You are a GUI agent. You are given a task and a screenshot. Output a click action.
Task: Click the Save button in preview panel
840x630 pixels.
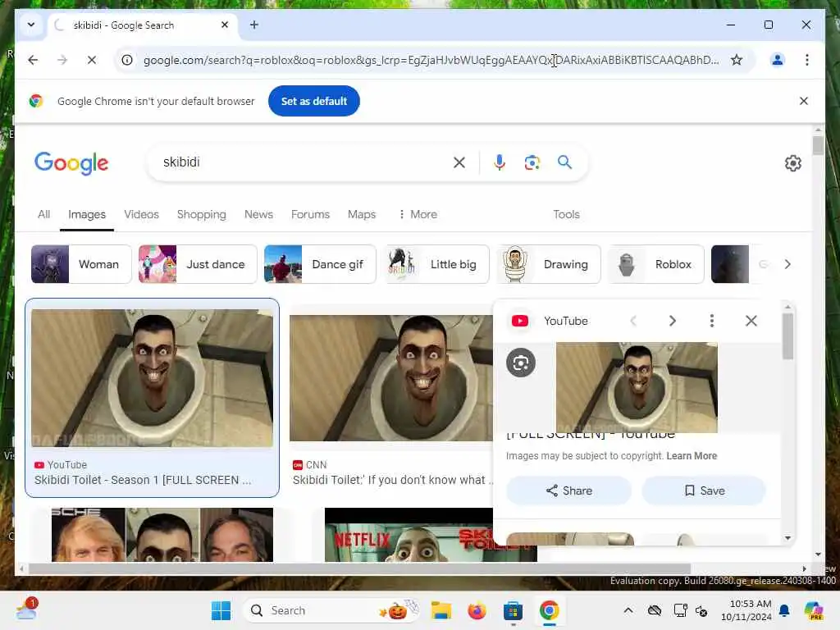coord(704,491)
